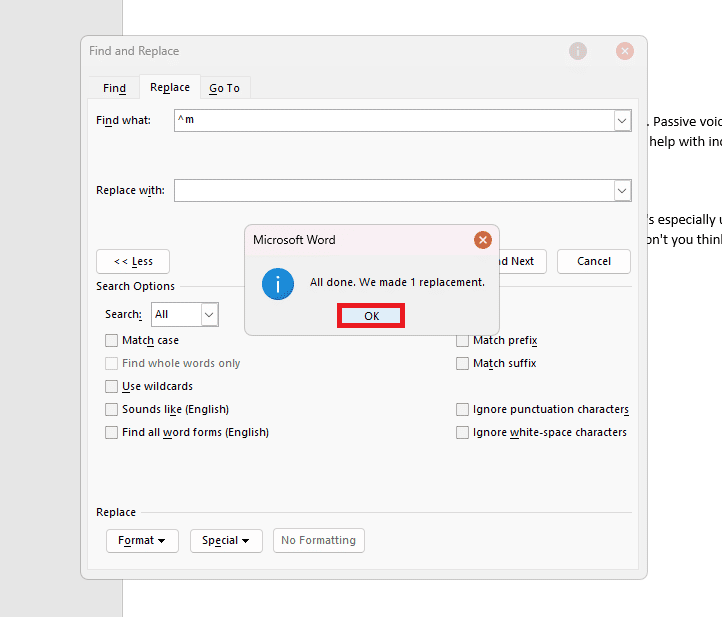Expand the Find what history dropdown
Screen dimensions: 722x617
[622, 120]
